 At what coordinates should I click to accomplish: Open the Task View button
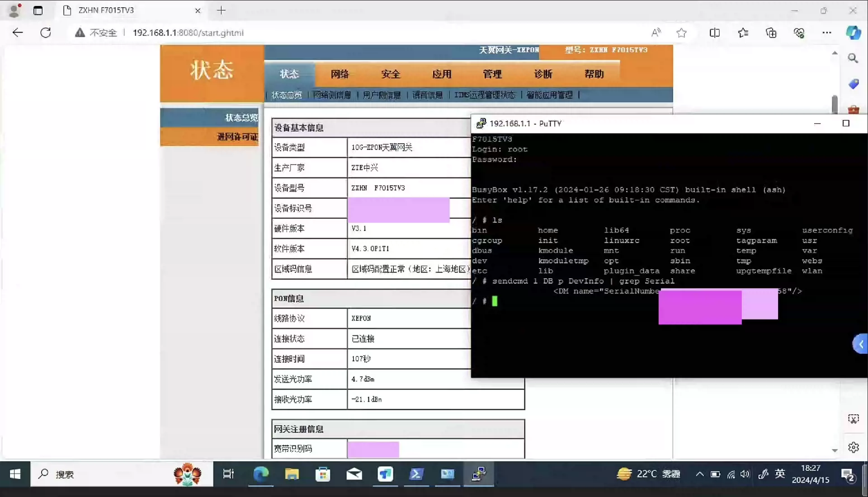coord(228,474)
